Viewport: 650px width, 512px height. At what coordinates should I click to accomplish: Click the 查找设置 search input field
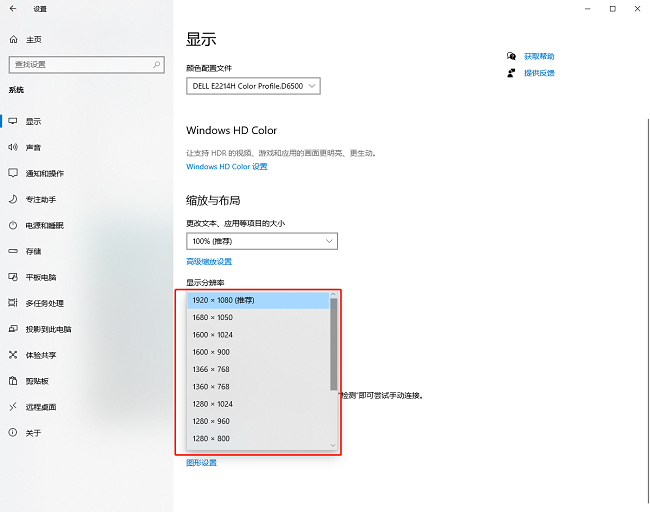pyautogui.click(x=80, y=64)
